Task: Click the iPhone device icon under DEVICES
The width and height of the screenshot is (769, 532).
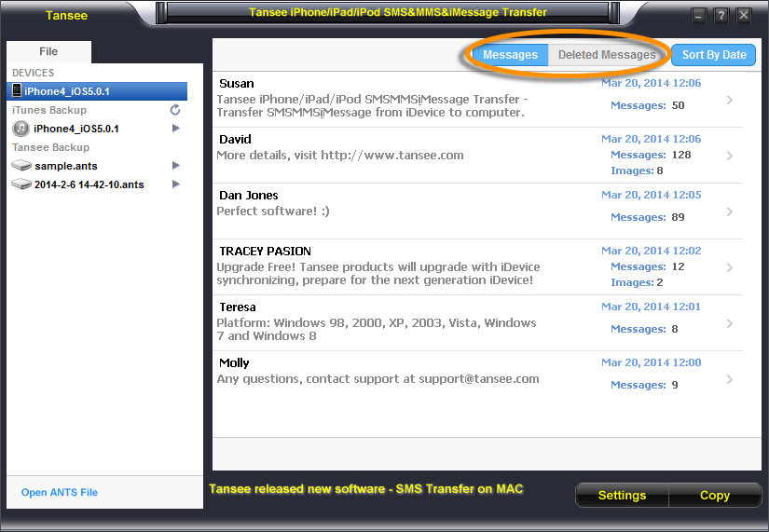Action: pos(17,90)
